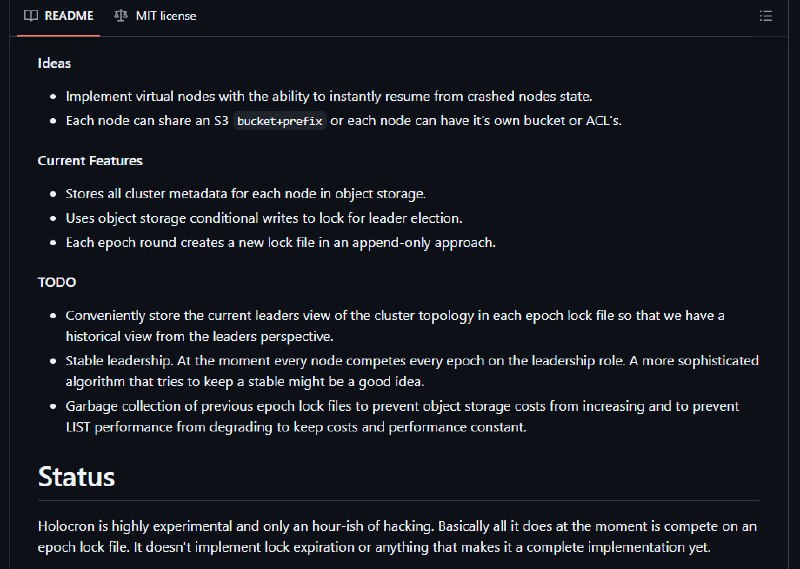
Task: Click the TODO heading
Action: (57, 282)
